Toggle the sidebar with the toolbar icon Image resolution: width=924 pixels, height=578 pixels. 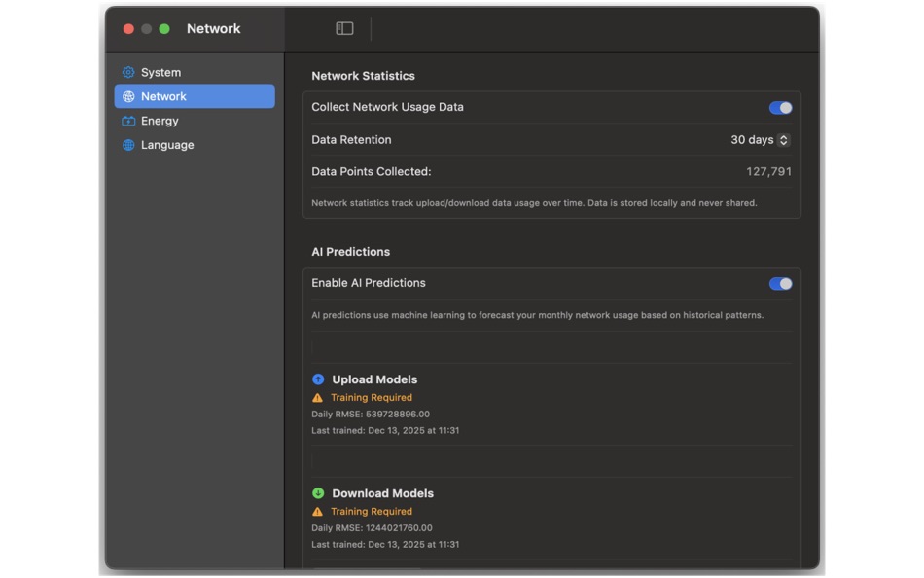(x=343, y=29)
